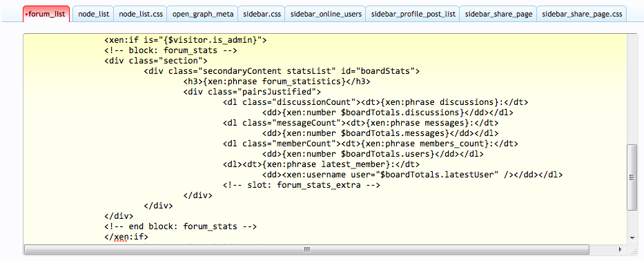
Task: Click the xen:username latestUser line
Action: 412,175
